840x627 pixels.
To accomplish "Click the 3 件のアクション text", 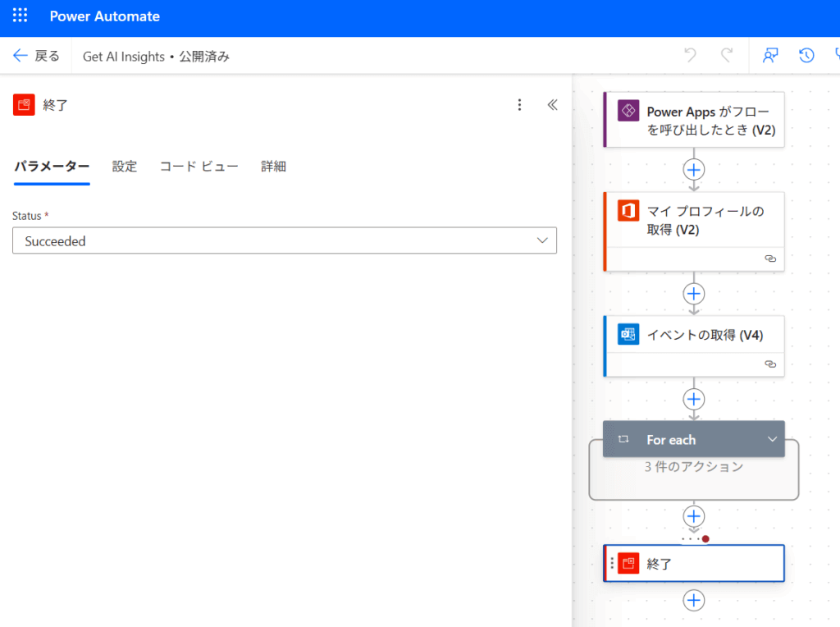I will coord(694,467).
